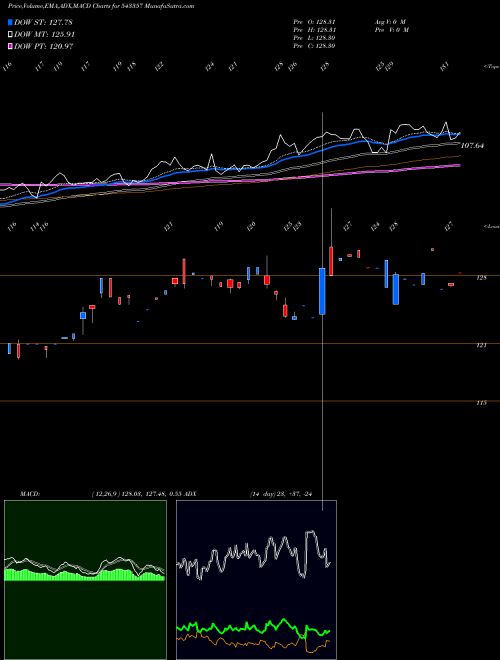
Task: Click the Avg V: 0 M text
Action: coord(390,22)
